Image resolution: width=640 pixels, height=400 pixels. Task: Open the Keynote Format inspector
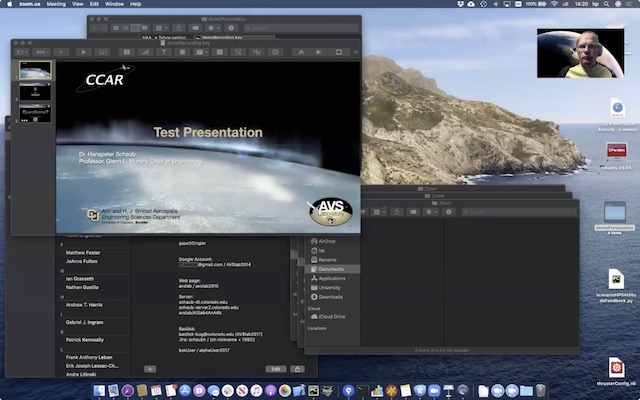301,52
